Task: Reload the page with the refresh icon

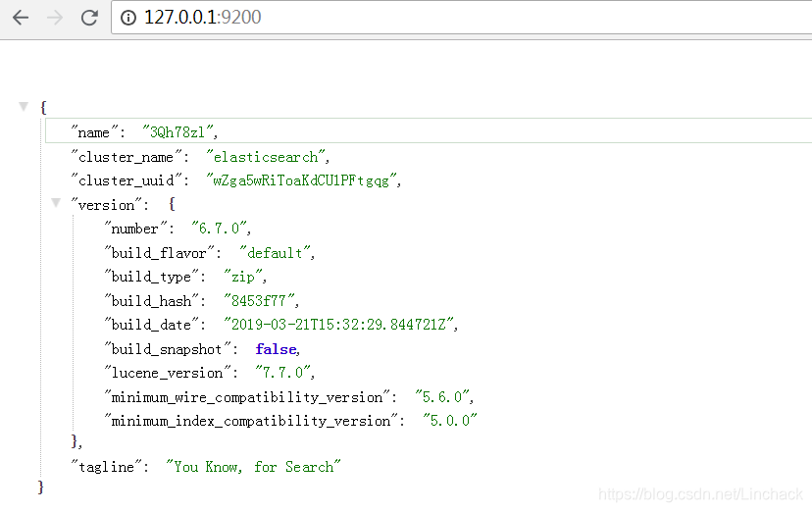Action: [x=89, y=18]
